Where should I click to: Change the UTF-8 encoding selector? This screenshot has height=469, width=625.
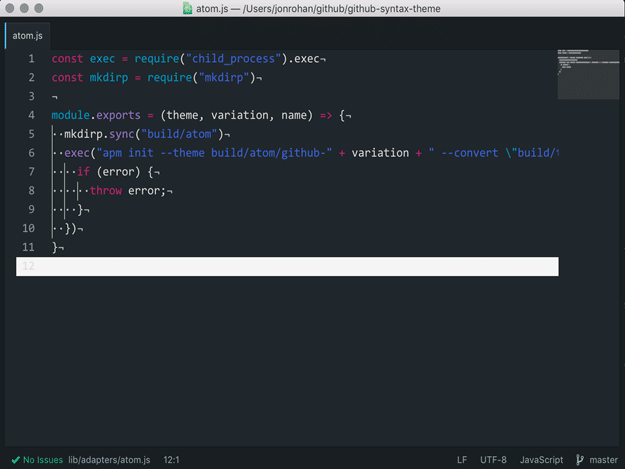click(493, 460)
